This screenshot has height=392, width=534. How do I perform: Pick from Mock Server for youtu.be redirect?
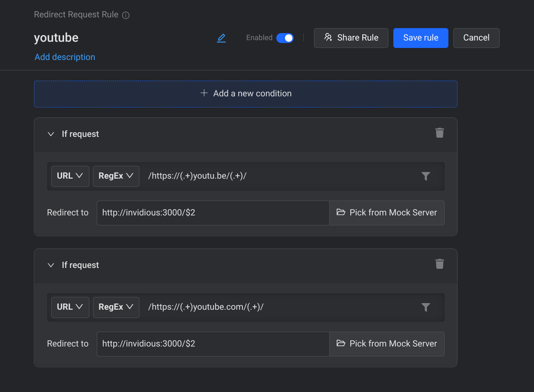click(387, 213)
